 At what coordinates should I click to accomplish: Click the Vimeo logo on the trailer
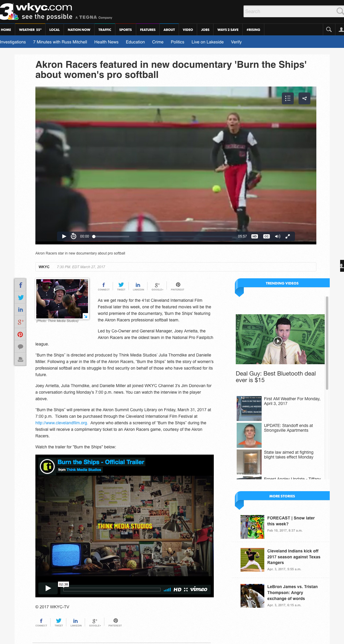(199, 589)
